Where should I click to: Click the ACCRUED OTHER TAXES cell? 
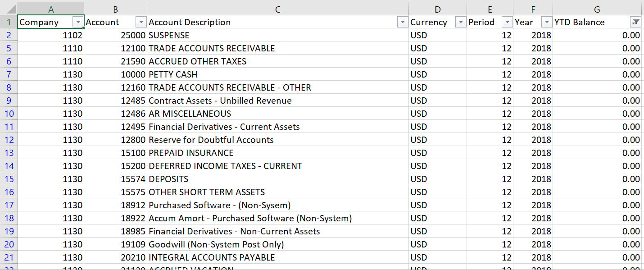(x=278, y=61)
